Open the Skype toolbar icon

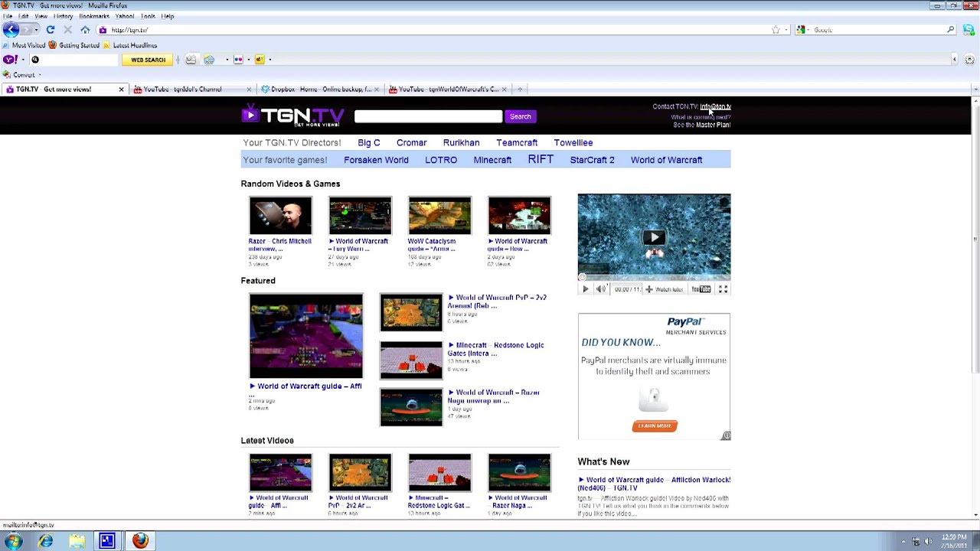(969, 30)
